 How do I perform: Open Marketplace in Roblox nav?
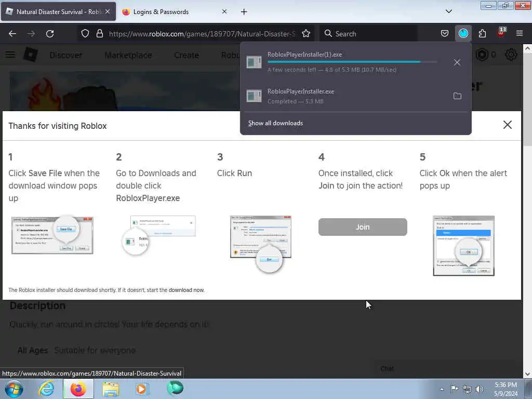pyautogui.click(x=128, y=55)
